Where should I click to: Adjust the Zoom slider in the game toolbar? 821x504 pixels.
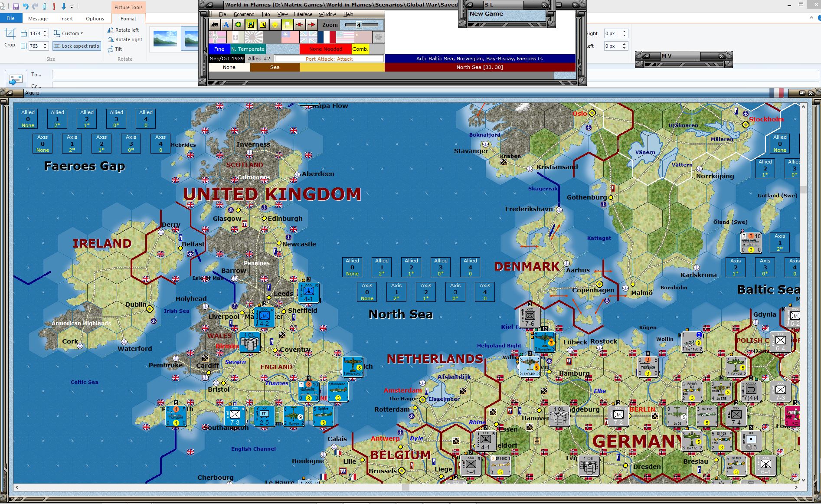361,25
